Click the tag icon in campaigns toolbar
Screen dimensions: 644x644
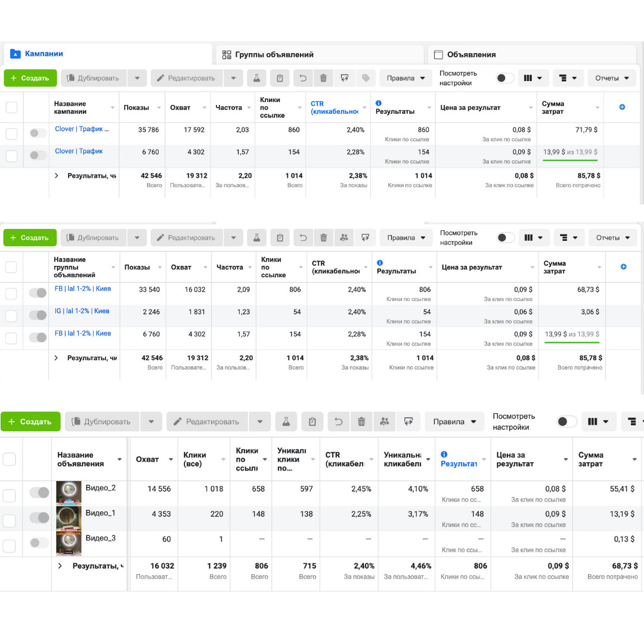[366, 78]
